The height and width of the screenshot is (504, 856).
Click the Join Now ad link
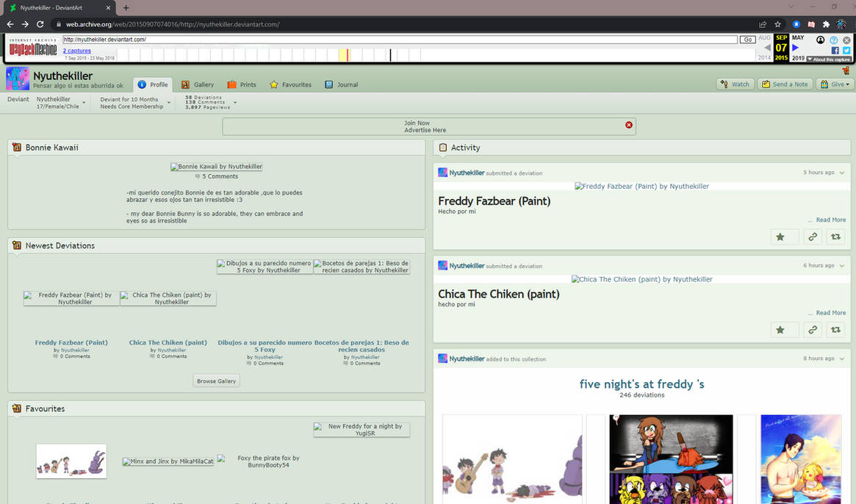417,123
